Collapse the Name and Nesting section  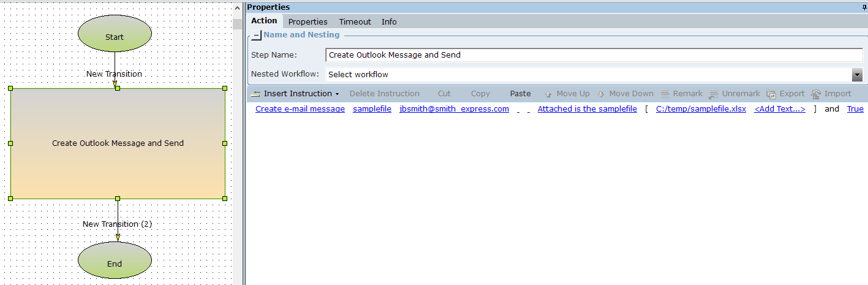[256, 36]
